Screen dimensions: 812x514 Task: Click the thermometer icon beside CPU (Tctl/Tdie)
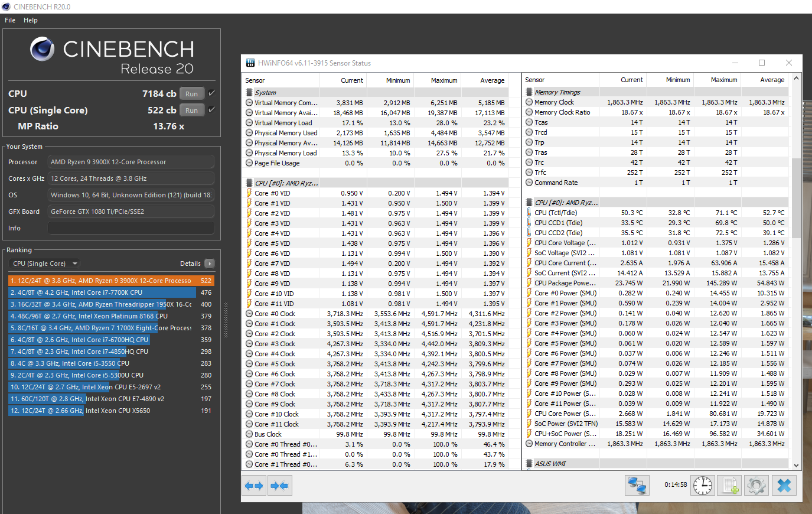tap(529, 213)
